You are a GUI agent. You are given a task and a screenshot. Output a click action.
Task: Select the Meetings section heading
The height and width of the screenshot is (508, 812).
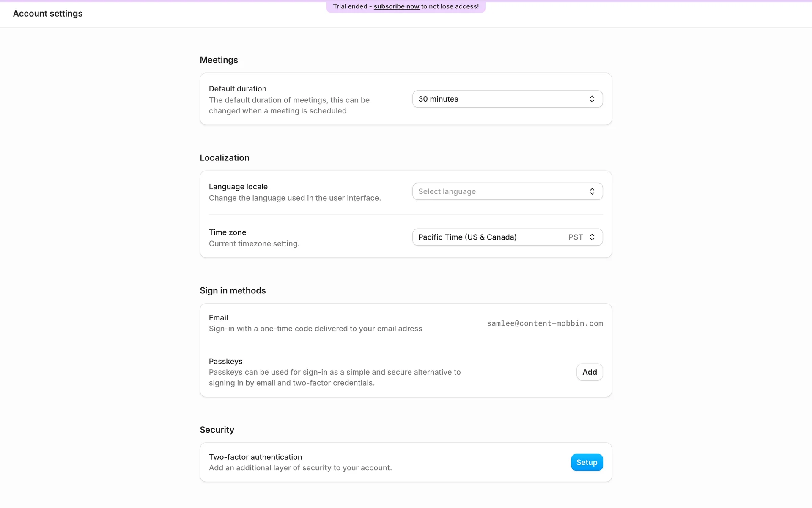pos(219,60)
